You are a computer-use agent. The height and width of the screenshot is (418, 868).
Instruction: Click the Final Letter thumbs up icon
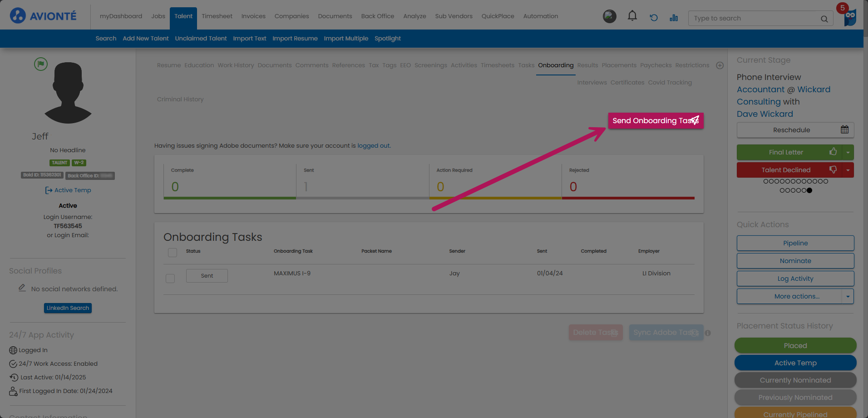click(x=833, y=152)
